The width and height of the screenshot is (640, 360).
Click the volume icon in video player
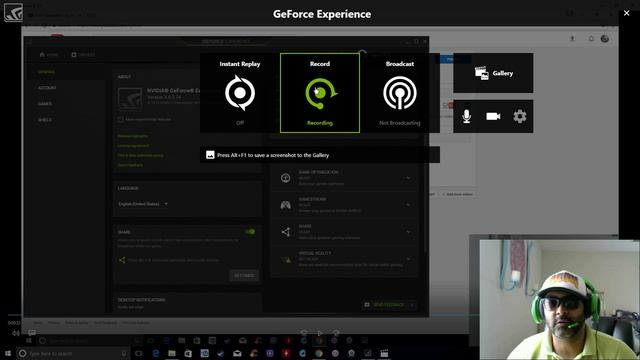coord(15,333)
